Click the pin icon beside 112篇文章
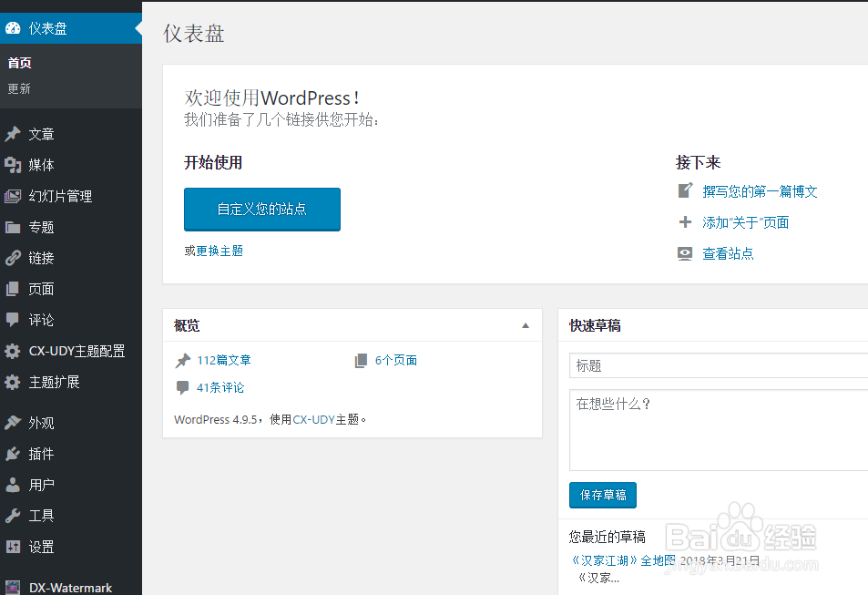 [183, 361]
